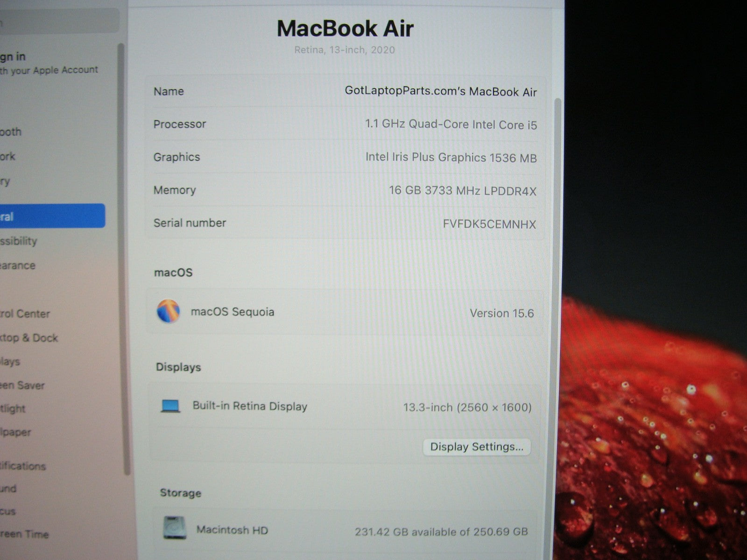Click the About pane's right scrollbar
Screen dimensions: 747x560
tap(557, 280)
